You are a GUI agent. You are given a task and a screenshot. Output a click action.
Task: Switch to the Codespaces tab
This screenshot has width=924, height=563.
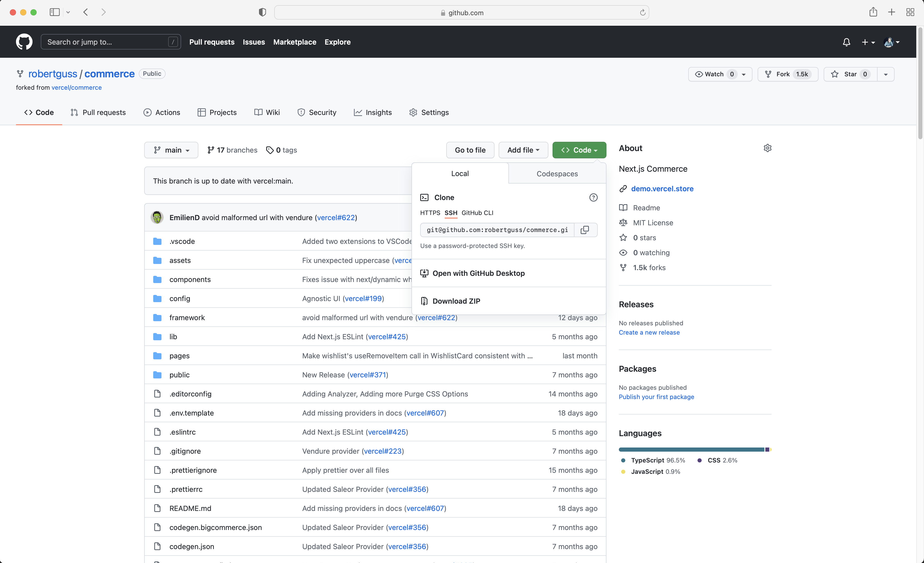[x=557, y=173]
